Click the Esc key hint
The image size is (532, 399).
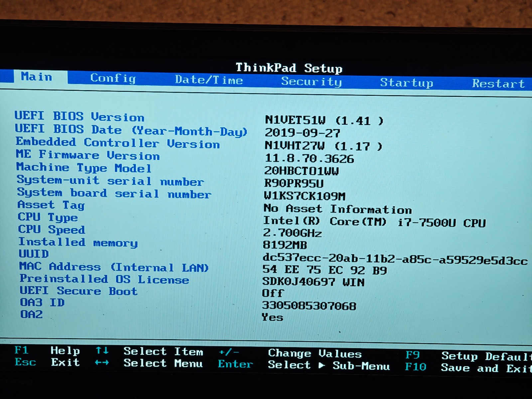(25, 362)
